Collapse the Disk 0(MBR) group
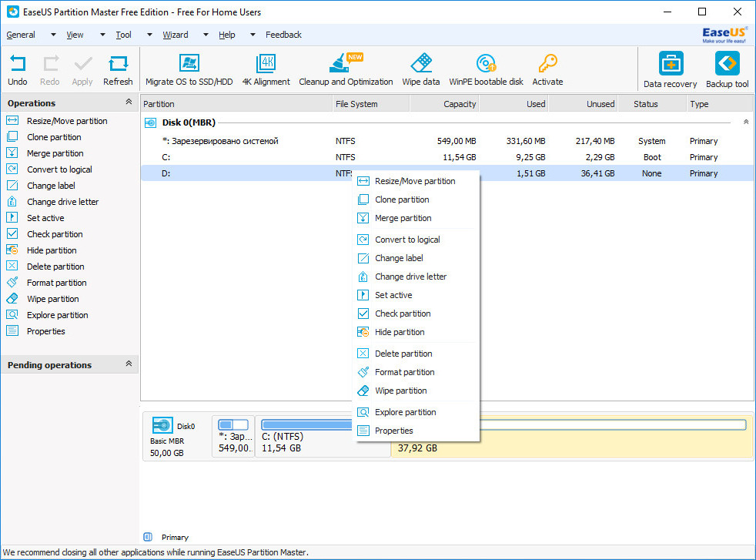 point(746,122)
